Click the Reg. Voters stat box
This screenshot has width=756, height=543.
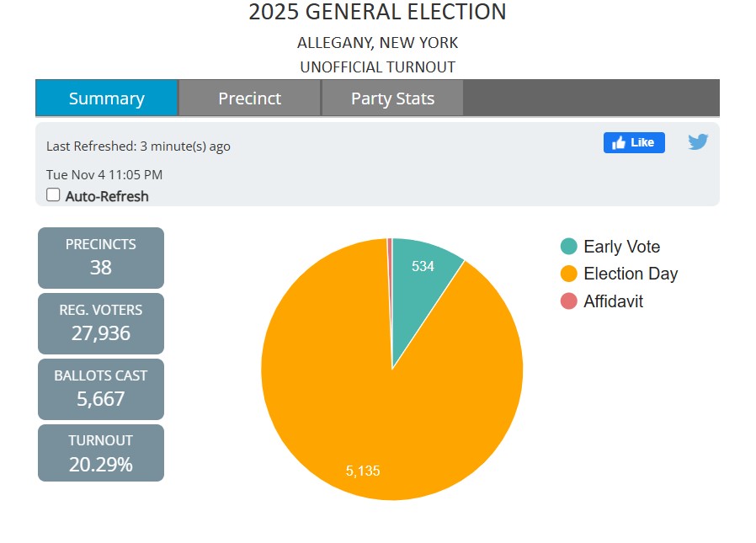pyautogui.click(x=101, y=323)
